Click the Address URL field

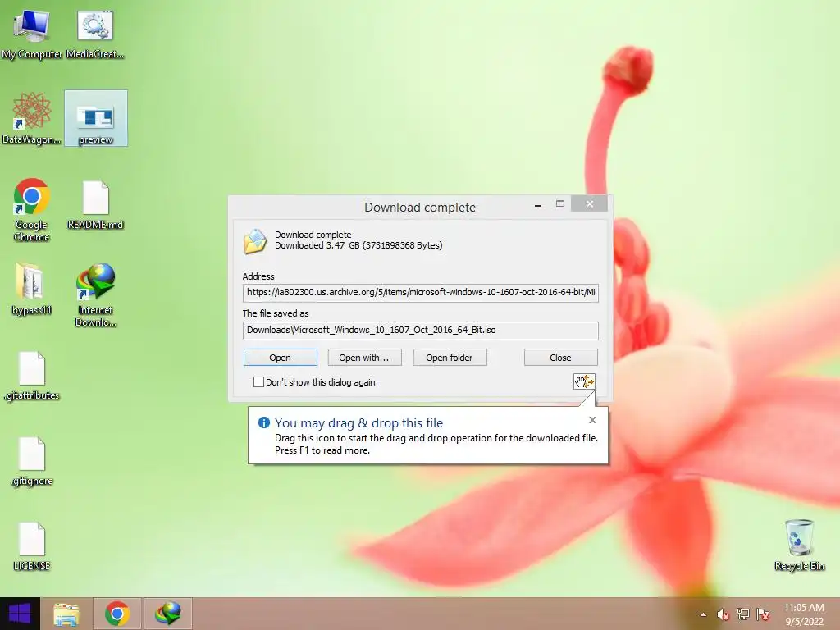[421, 293]
